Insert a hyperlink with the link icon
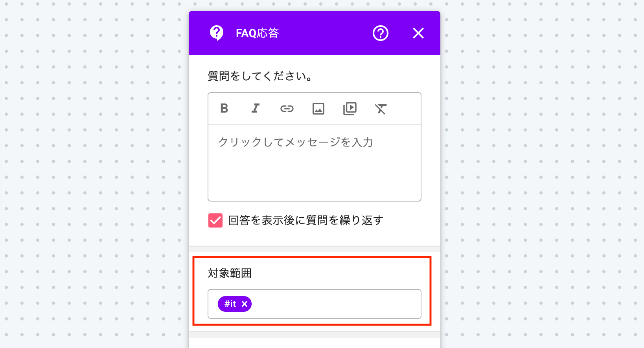 click(287, 109)
